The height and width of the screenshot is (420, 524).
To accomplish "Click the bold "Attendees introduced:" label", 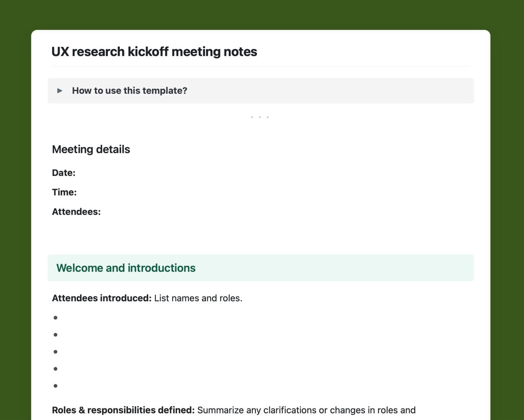I will (102, 298).
